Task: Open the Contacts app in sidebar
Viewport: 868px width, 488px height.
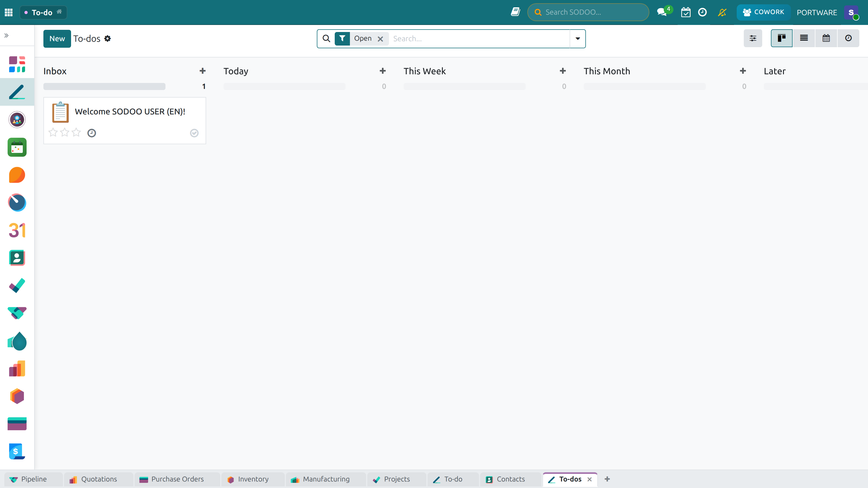Action: pyautogui.click(x=17, y=258)
